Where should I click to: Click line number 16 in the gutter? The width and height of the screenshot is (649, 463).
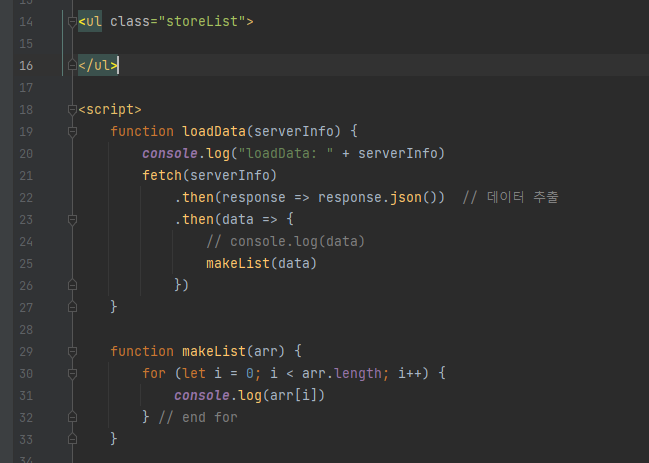tap(26, 65)
